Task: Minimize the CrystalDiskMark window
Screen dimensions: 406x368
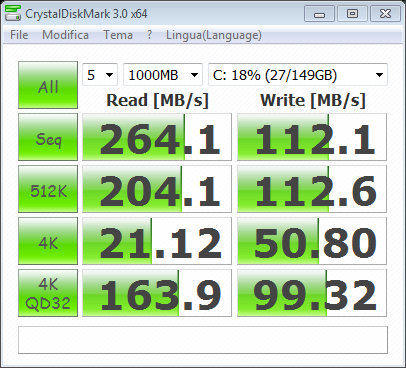Action: [319, 14]
